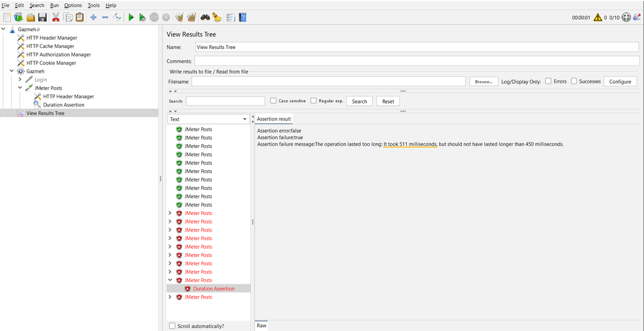
Task: Open the Run menu
Action: 54,5
